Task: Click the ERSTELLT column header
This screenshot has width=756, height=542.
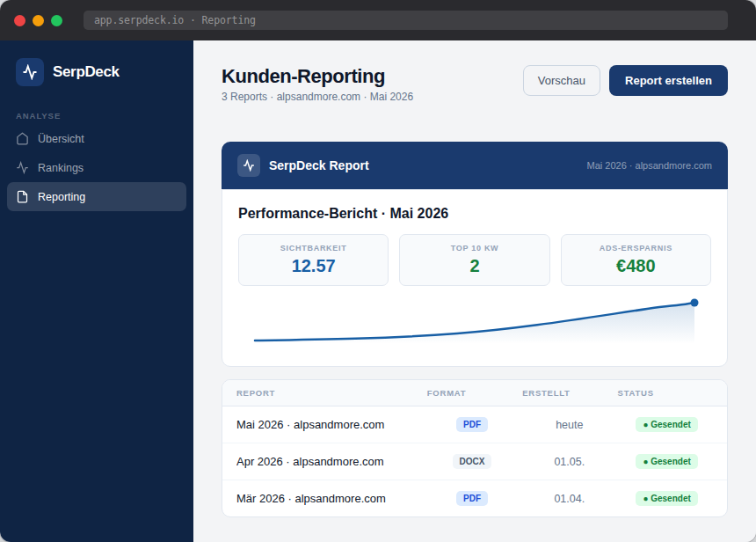Action: pos(546,393)
